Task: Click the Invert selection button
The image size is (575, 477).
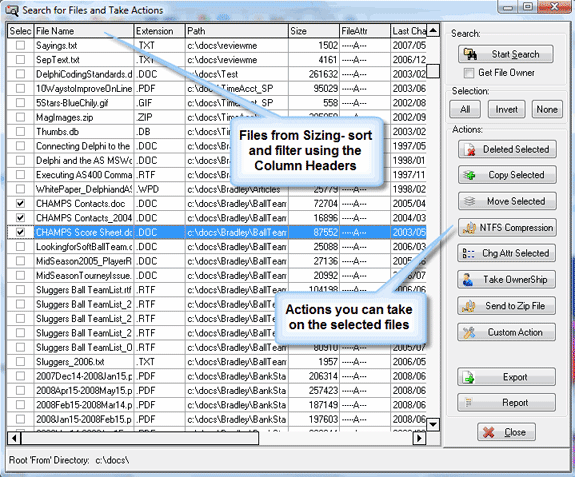Action: [506, 109]
